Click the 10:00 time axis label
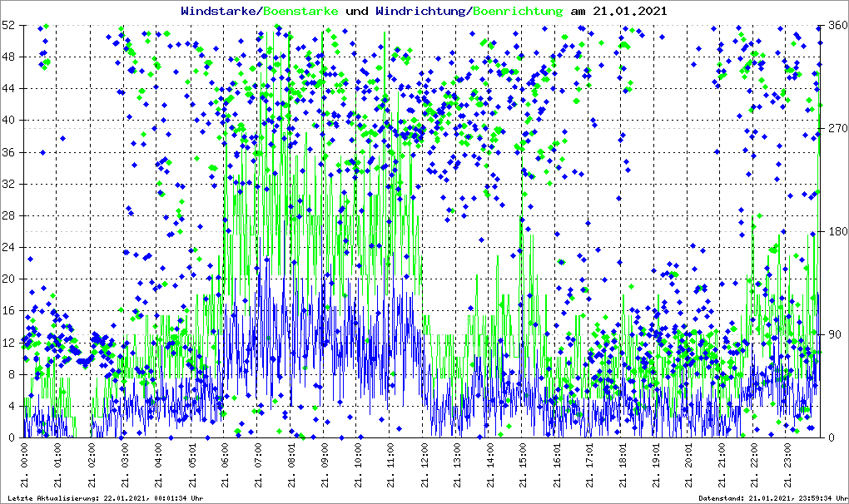 (357, 465)
